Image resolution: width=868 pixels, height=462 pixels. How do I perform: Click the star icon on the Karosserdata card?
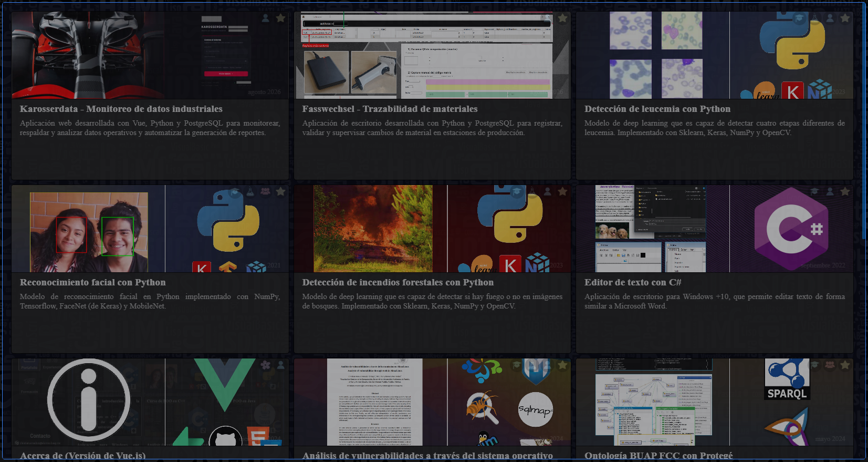click(x=281, y=18)
